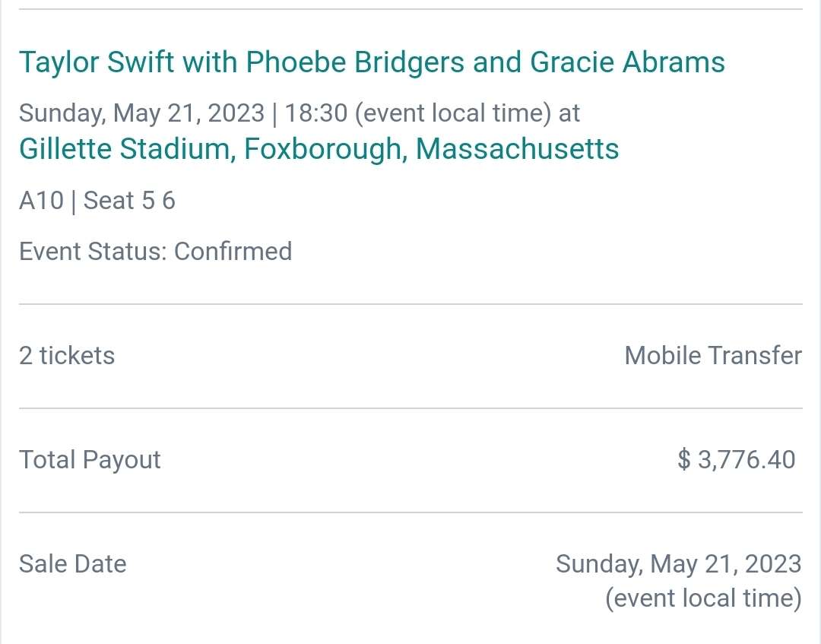Viewport: 821px width, 644px height.
Task: Click the Phoebe Bridgers name in the title
Action: pyautogui.click(x=355, y=62)
